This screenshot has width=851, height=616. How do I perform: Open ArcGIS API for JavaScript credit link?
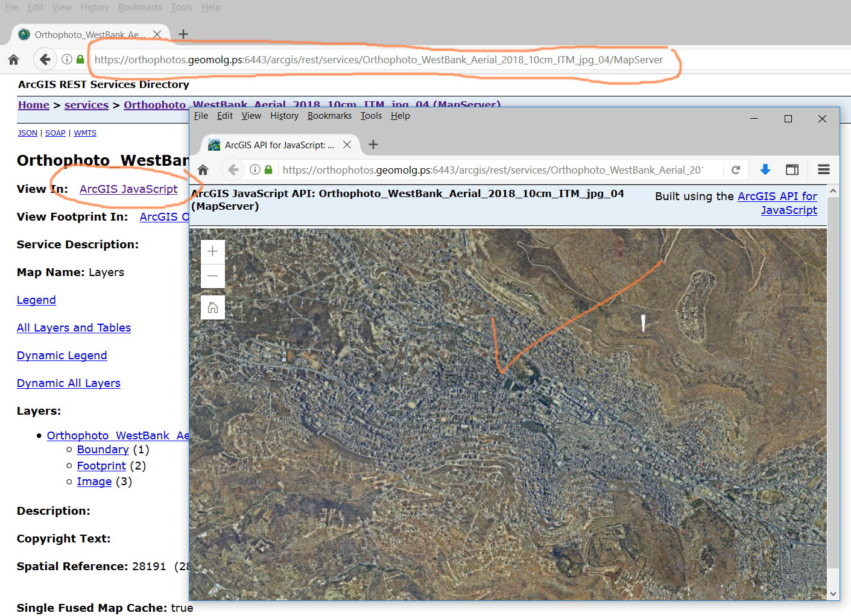tap(778, 203)
